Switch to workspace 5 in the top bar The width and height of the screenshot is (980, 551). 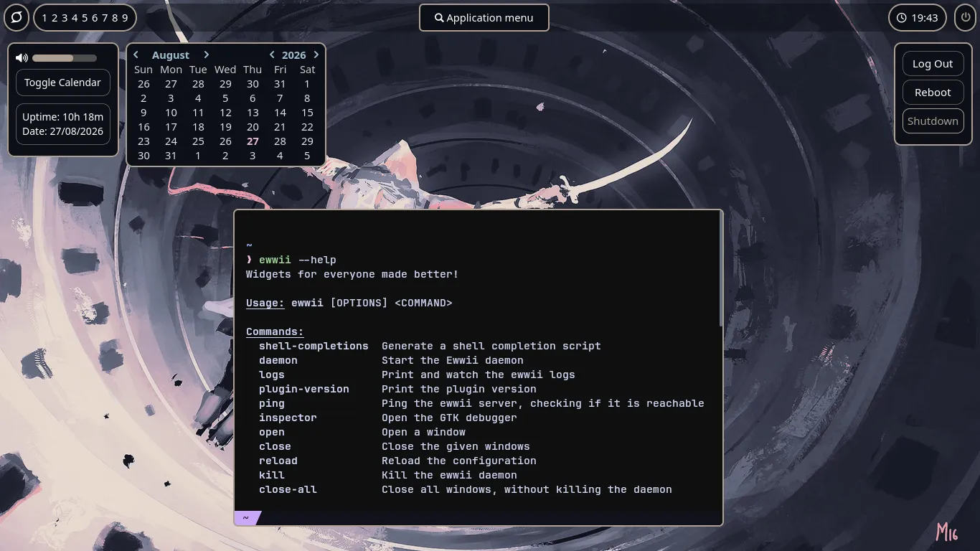click(85, 18)
